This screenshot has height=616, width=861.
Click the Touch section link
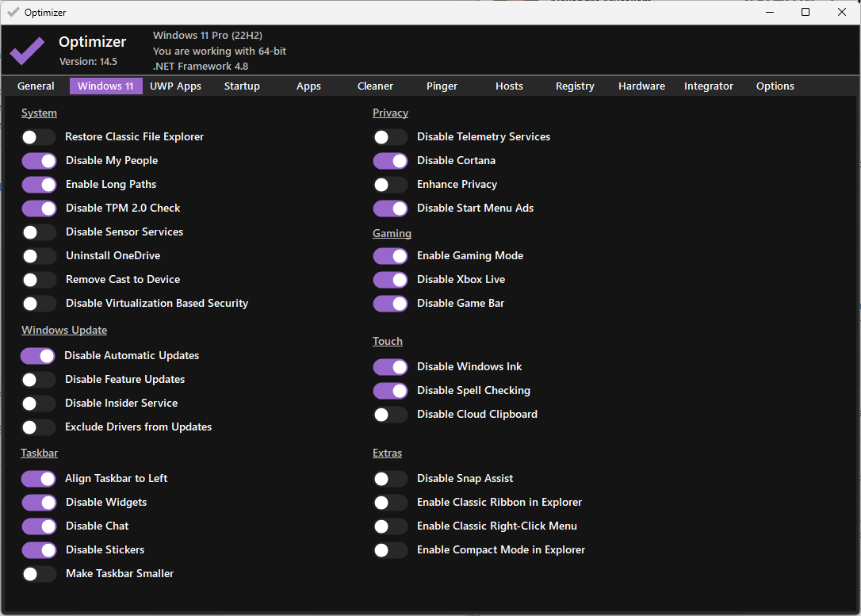(387, 341)
